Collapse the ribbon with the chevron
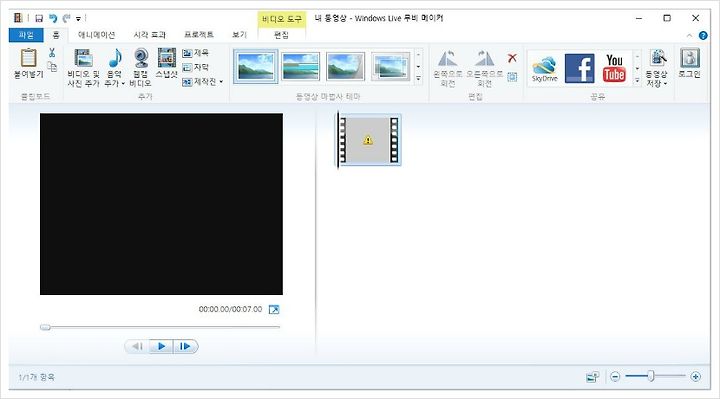Image resolution: width=720 pixels, height=399 pixels. tap(689, 35)
